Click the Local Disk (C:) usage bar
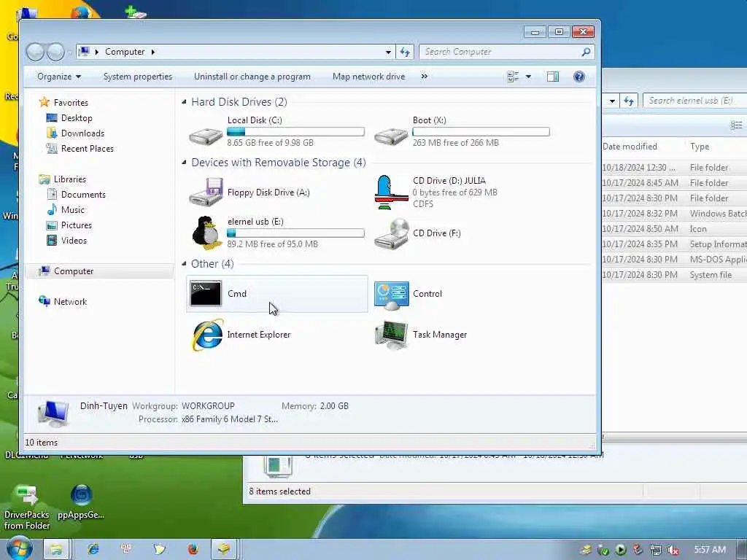Screen dimensions: 747x560 coord(296,131)
